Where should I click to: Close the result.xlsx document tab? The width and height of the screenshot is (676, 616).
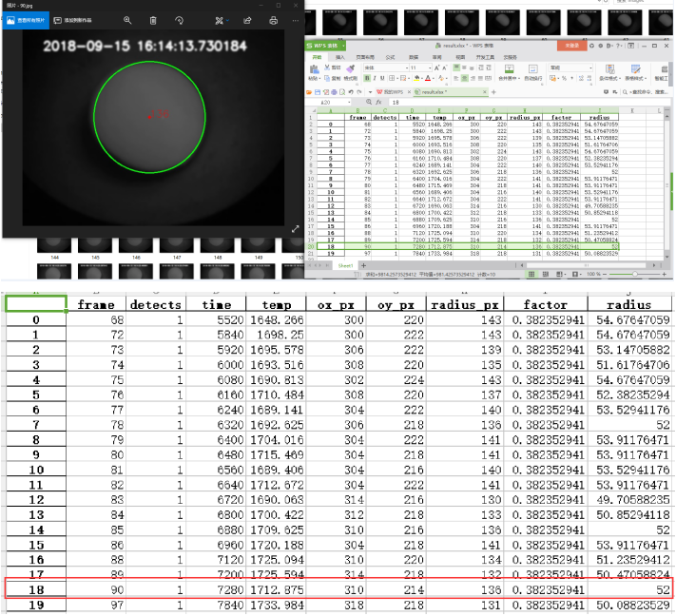coord(485,92)
